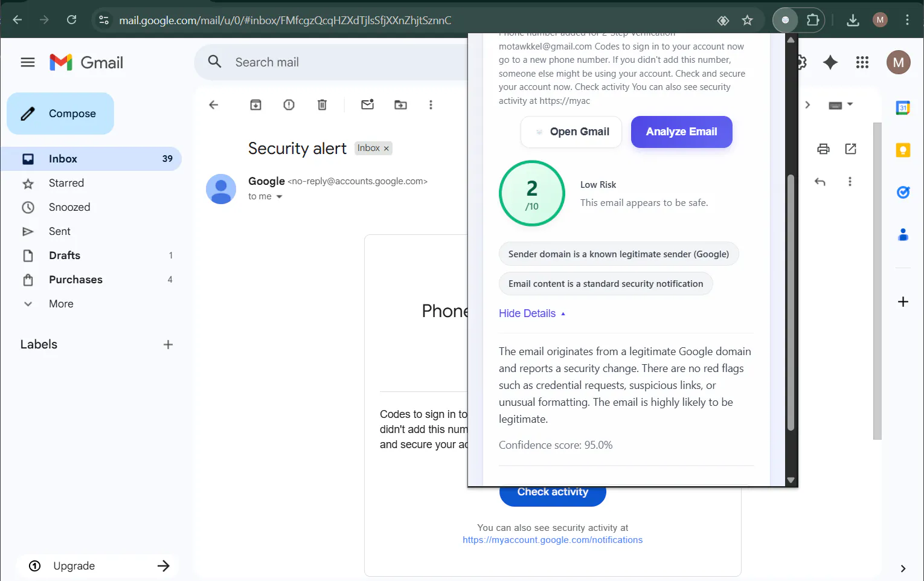Click the 2/10 risk score circle
The height and width of the screenshot is (581, 924).
pos(532,193)
